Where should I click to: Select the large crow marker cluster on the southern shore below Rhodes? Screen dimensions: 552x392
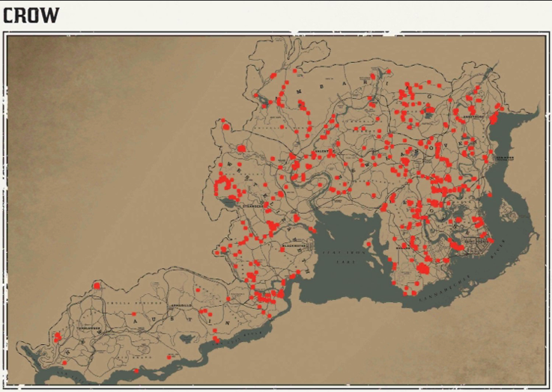pos(424,268)
